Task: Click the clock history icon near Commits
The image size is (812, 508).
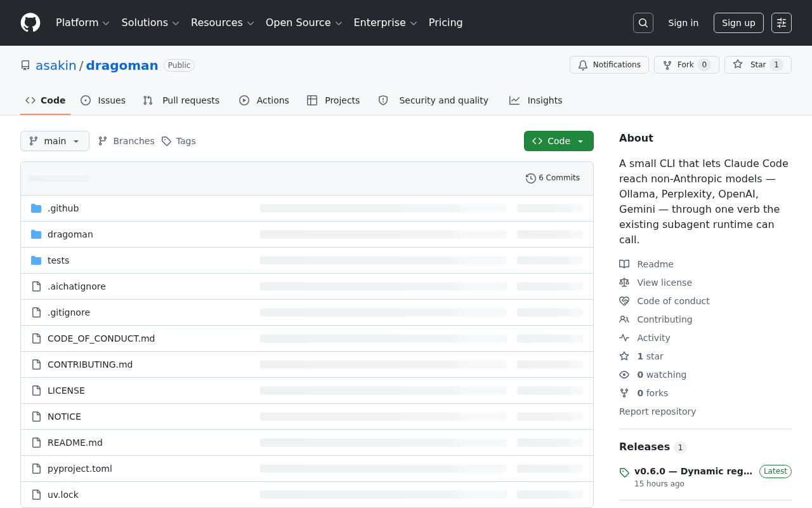Action: (531, 178)
